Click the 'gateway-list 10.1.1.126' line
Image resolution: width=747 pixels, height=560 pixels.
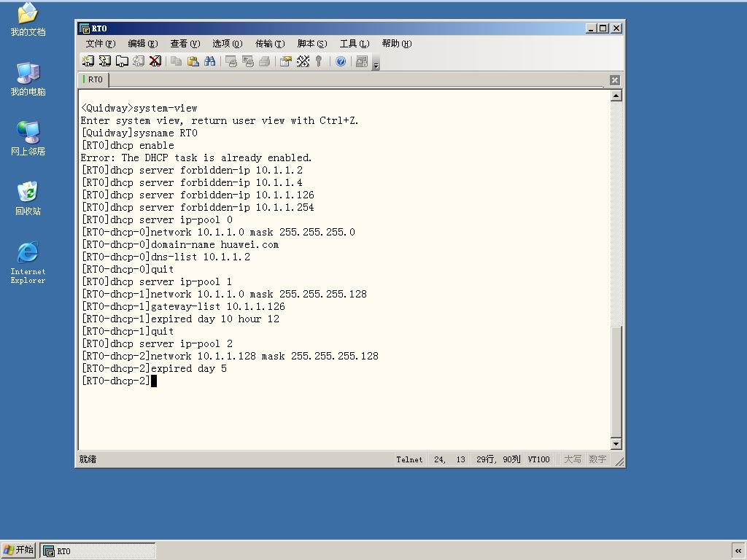tap(183, 307)
